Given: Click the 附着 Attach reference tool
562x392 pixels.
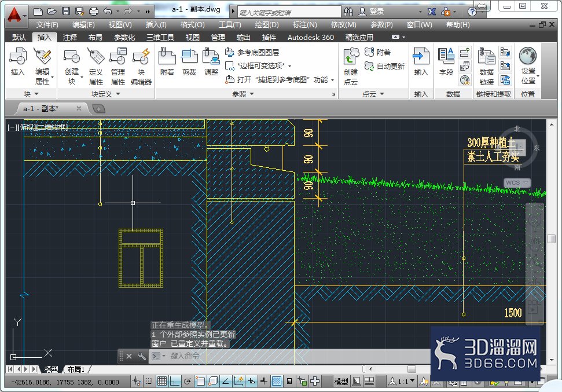Looking at the screenshot, I should [x=167, y=62].
